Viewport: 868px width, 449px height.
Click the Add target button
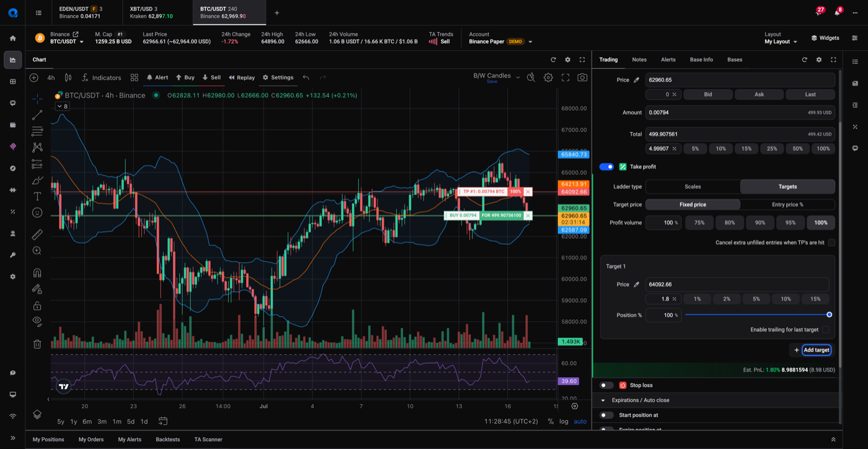point(816,350)
